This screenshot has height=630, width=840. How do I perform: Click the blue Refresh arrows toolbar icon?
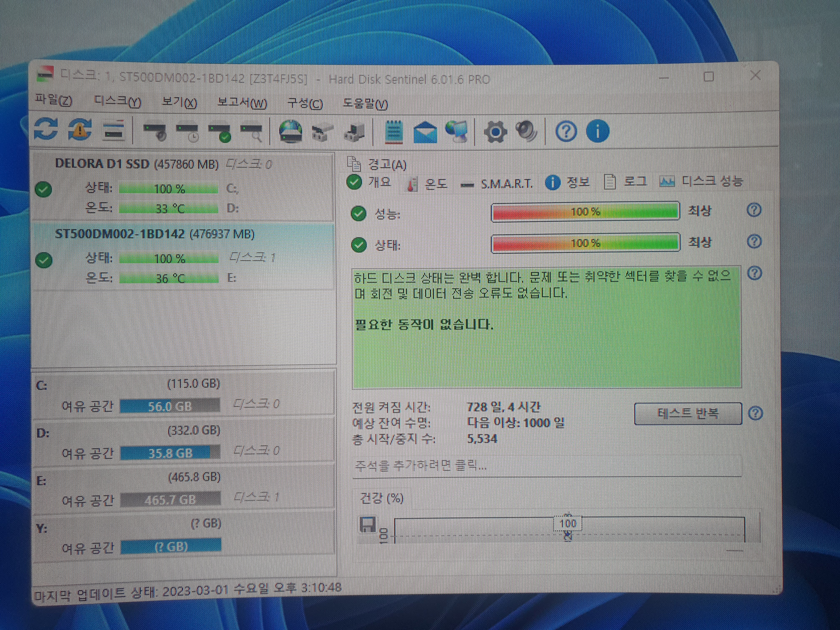46,129
